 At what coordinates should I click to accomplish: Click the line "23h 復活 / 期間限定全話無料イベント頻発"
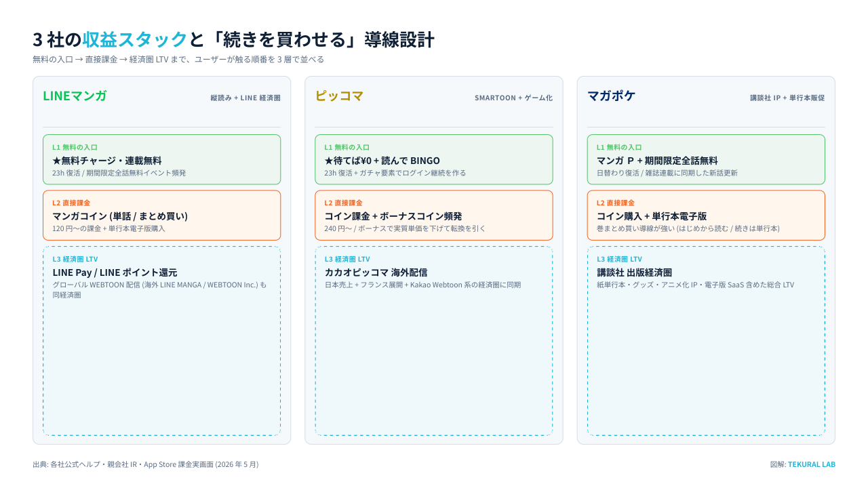tap(119, 173)
